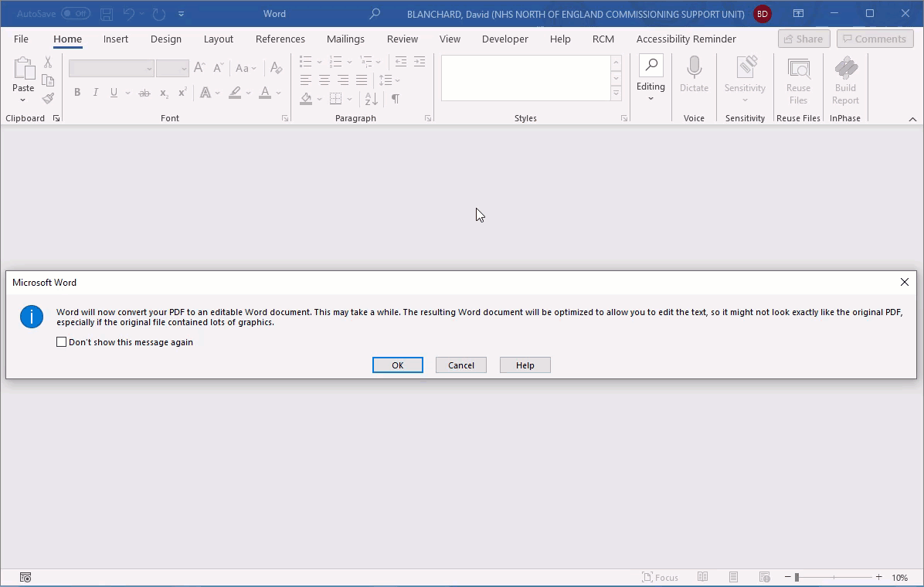Screen dimensions: 924x587
Task: Switch to Web Layout view
Action: [765, 577]
